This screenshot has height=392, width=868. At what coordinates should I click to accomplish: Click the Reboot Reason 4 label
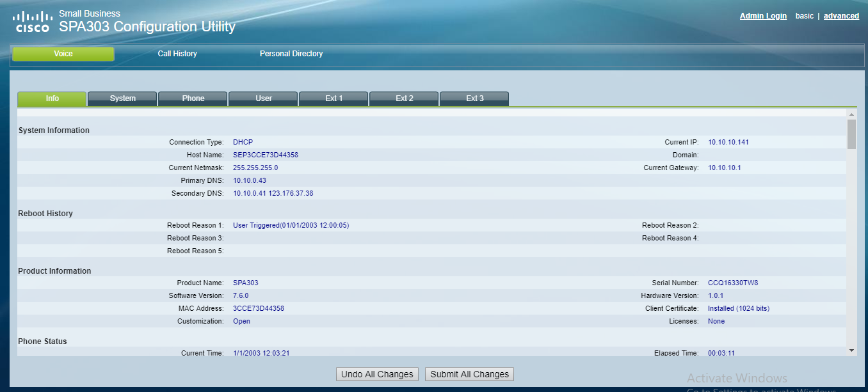click(x=670, y=238)
